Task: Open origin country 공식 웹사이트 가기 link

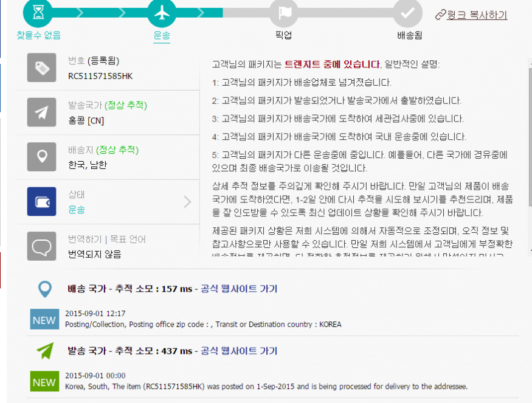Action: click(x=239, y=351)
